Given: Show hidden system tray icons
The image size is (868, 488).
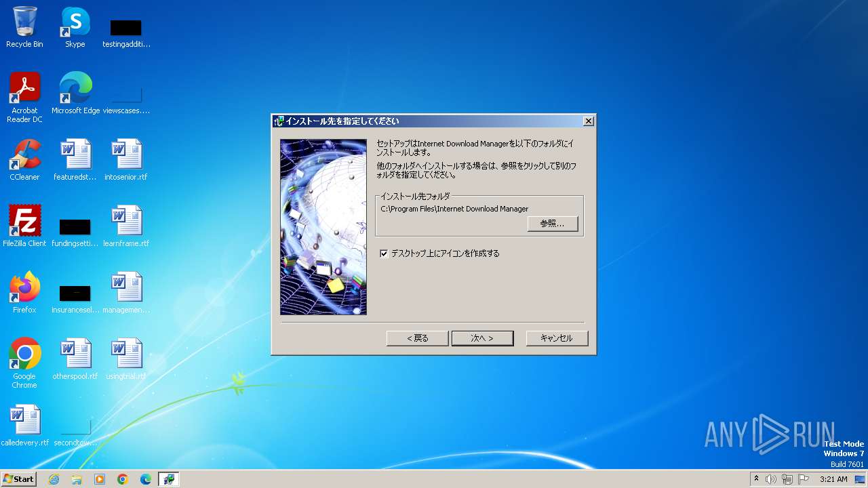Looking at the screenshot, I should [x=756, y=479].
